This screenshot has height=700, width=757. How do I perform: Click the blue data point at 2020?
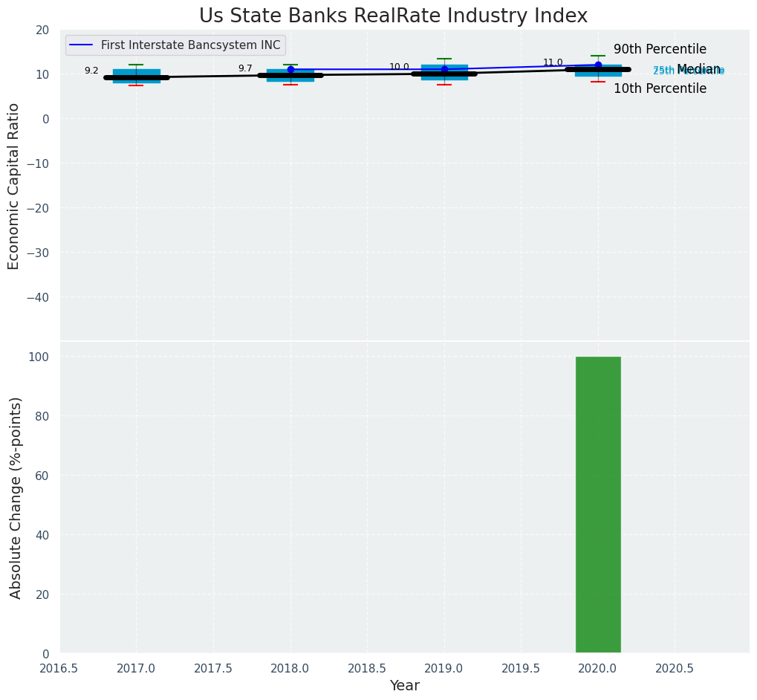pos(598,65)
